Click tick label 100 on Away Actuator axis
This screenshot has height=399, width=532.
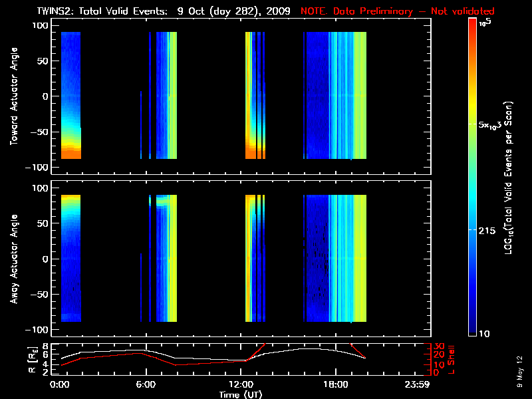(40, 188)
